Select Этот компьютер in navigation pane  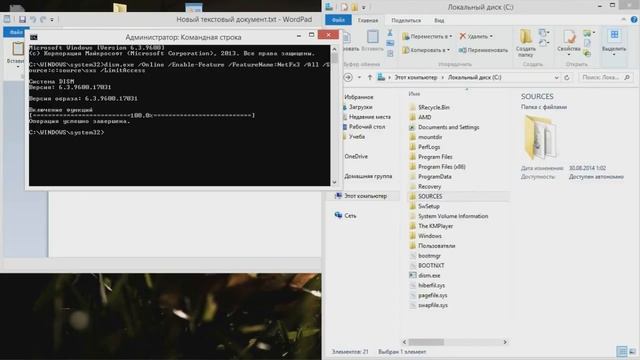(x=365, y=196)
